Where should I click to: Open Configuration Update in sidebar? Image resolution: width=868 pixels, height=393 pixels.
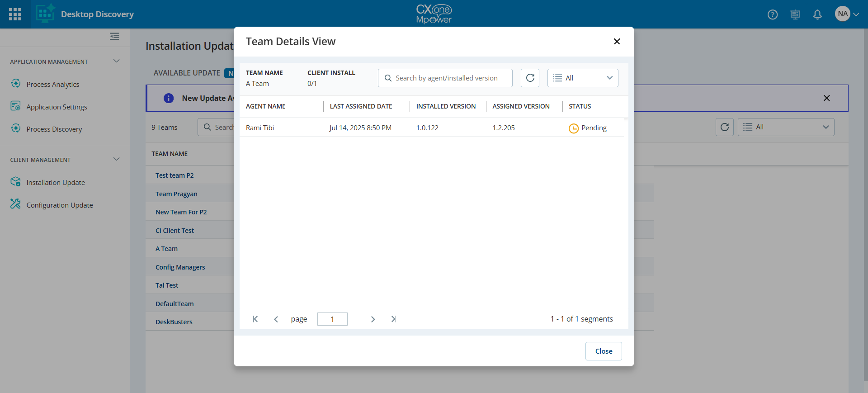[x=59, y=205]
